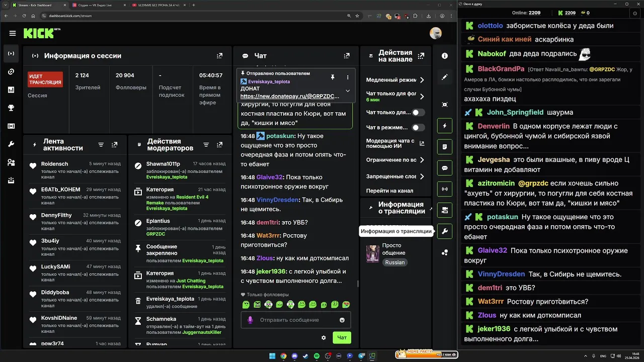The width and height of the screenshot is (644, 362).
Task: Click BlackGrandPa in the Окно в дурку window
Action: (x=501, y=69)
